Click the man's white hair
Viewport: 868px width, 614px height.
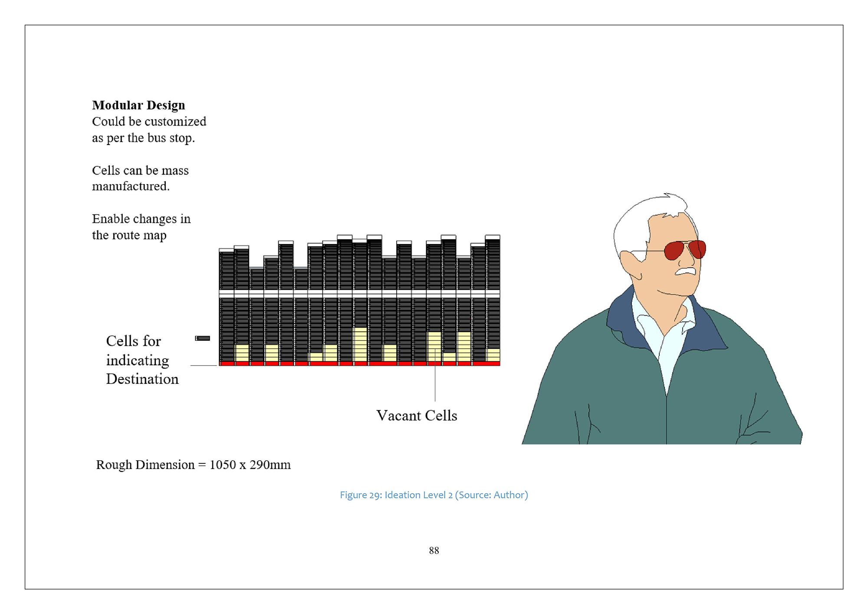tap(631, 224)
